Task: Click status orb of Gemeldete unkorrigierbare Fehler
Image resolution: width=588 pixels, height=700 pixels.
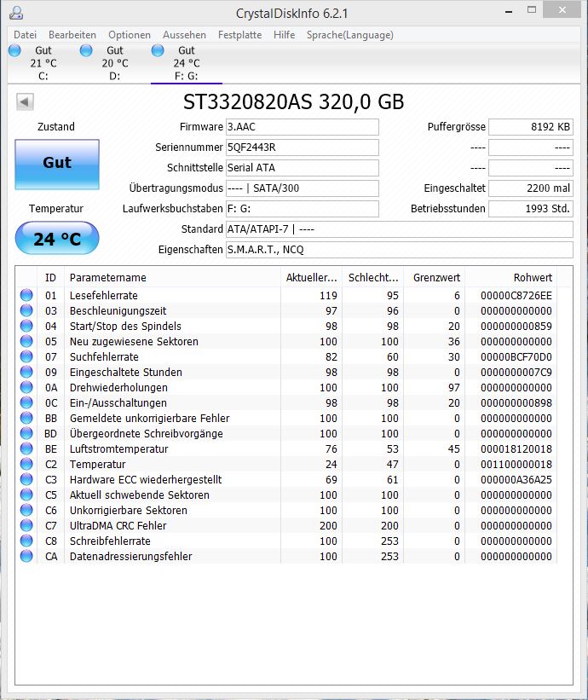Action: tap(26, 418)
